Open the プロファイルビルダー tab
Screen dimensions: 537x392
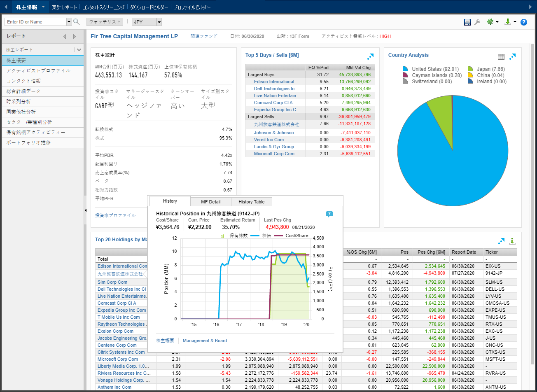click(192, 7)
